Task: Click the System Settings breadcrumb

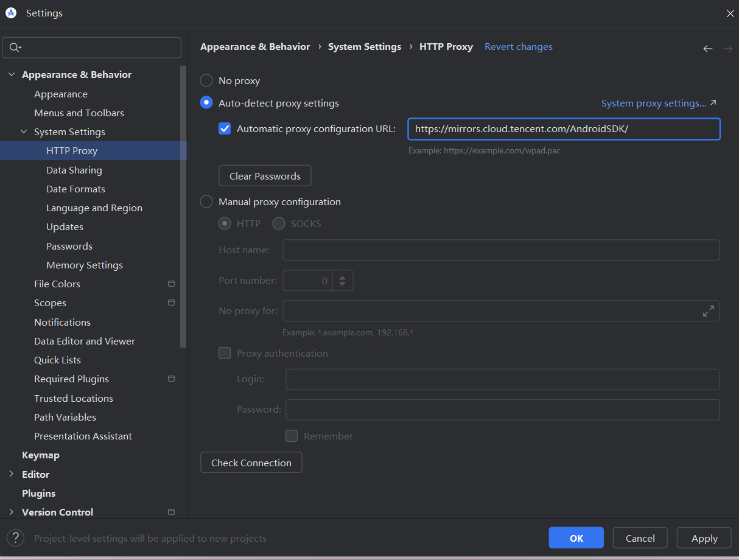Action: tap(365, 46)
